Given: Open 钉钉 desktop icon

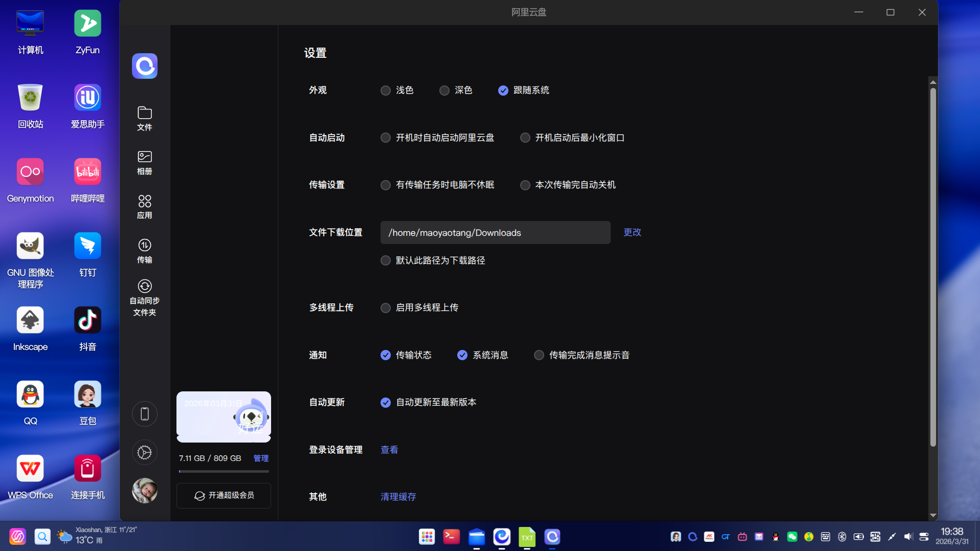Looking at the screenshot, I should click(x=87, y=254).
